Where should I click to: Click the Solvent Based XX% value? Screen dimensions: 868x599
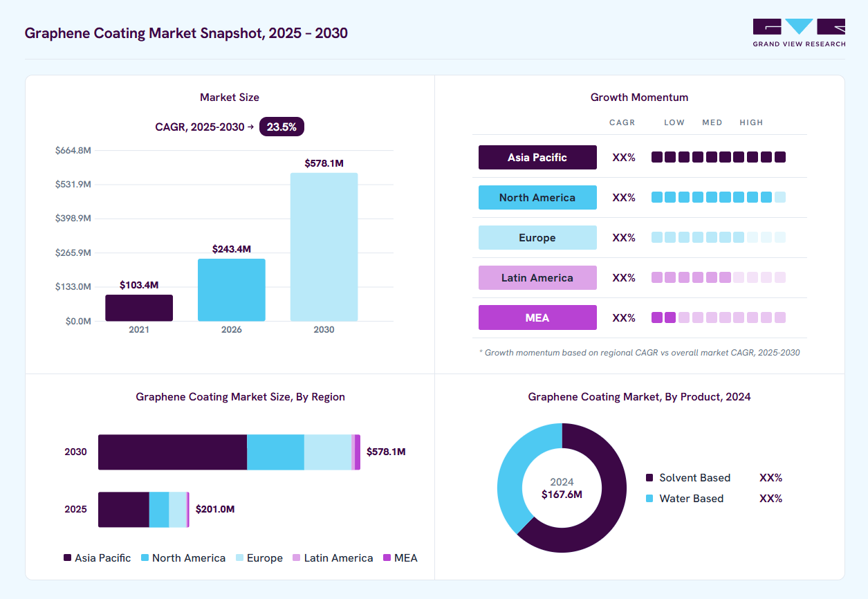(771, 478)
